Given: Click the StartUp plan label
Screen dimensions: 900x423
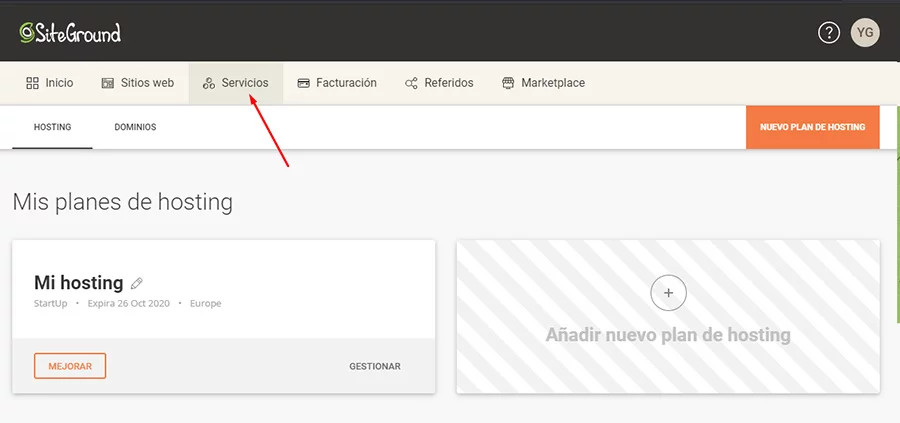Looking at the screenshot, I should (51, 303).
